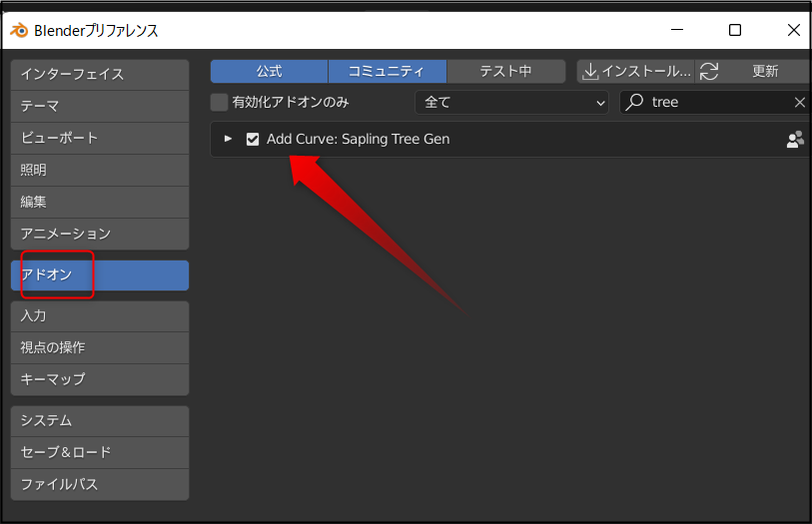Maximize the Blender preferences window
Image resolution: width=812 pixels, height=524 pixels.
point(735,30)
